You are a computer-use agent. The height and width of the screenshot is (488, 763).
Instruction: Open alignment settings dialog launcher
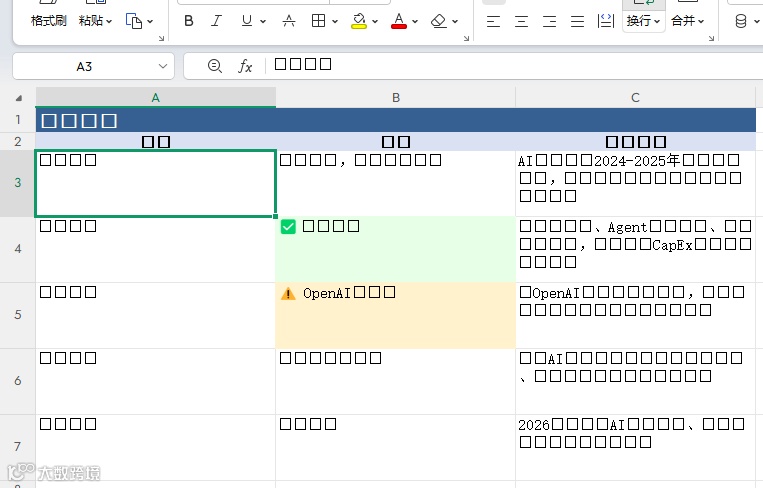coord(711,38)
